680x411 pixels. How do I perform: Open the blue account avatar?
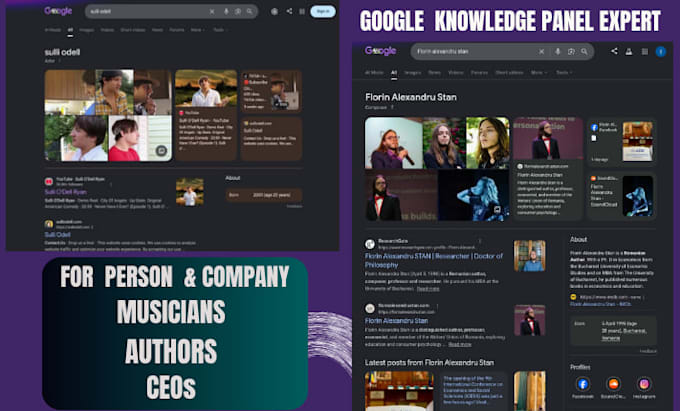(x=660, y=52)
